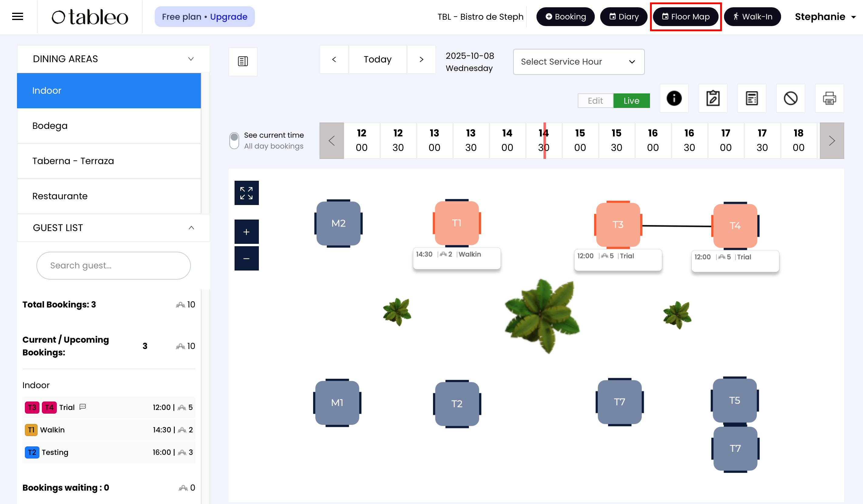The height and width of the screenshot is (504, 863).
Task: Click the Walk-In button
Action: tap(752, 17)
